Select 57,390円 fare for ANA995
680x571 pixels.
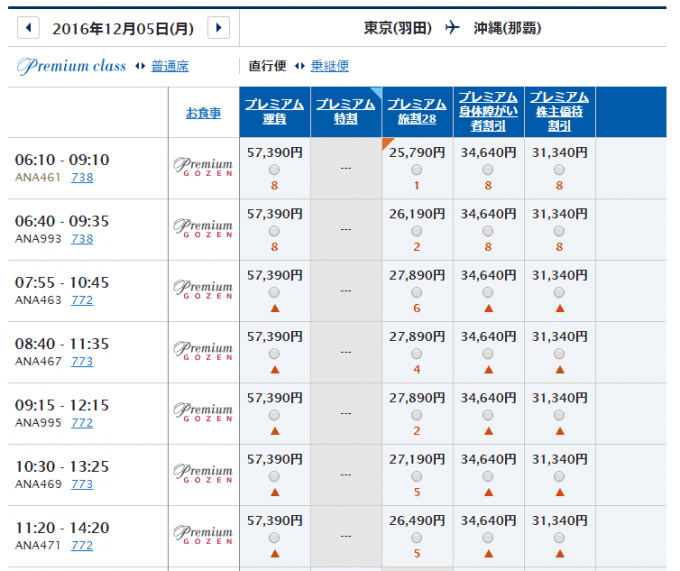click(x=274, y=415)
